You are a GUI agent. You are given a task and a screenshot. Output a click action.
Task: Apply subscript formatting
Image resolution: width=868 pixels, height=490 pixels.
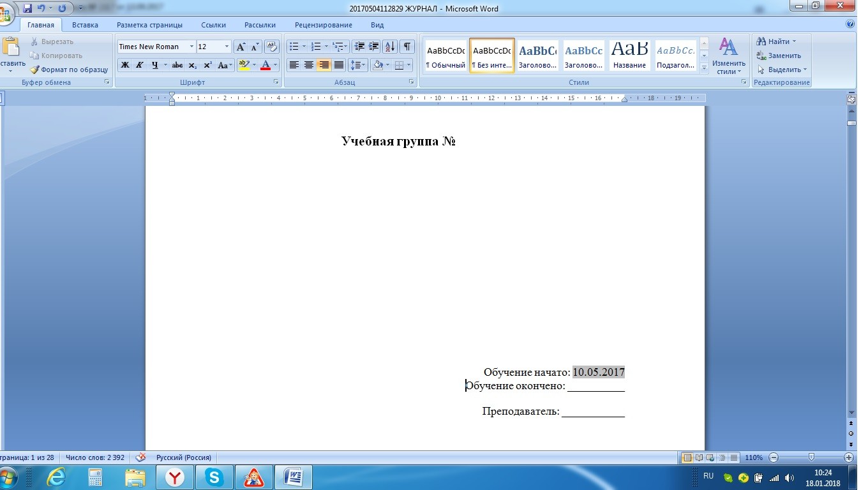click(x=193, y=65)
